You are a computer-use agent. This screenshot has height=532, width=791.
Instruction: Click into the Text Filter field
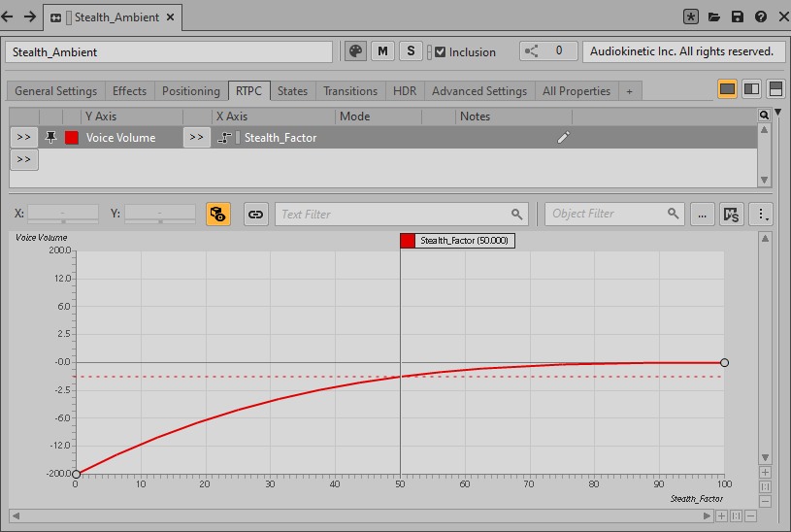point(393,215)
